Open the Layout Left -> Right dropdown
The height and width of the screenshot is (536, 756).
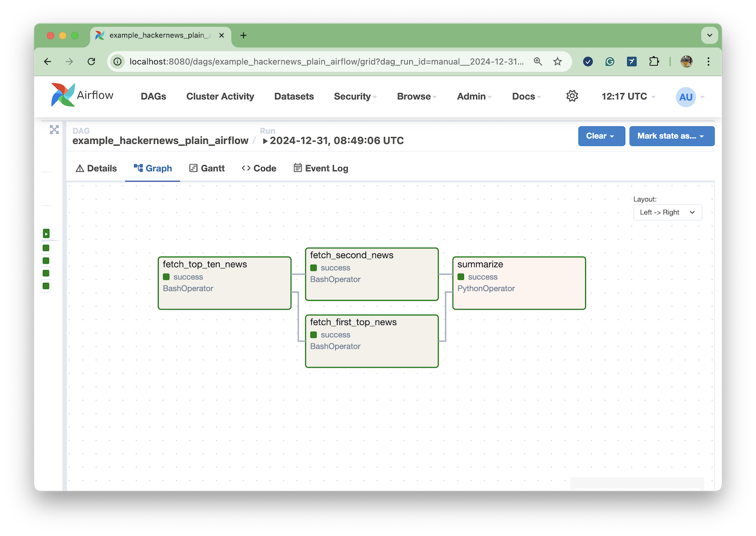pos(667,213)
